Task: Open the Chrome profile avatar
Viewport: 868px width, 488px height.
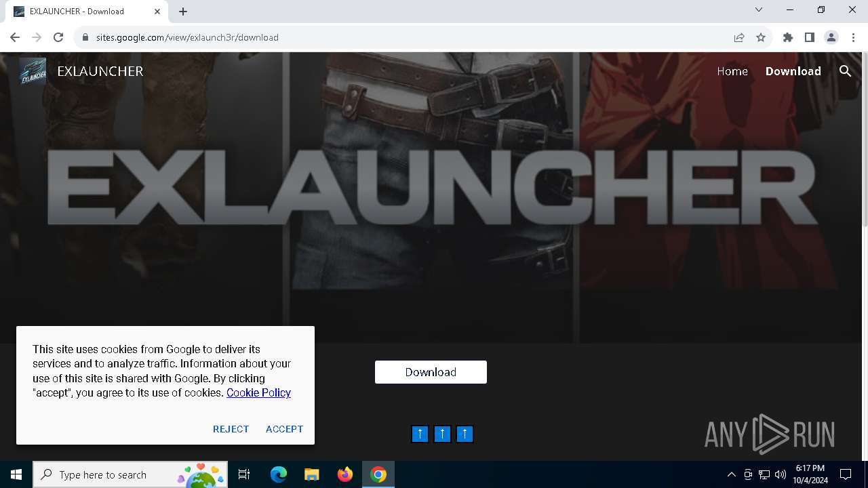Action: [831, 37]
